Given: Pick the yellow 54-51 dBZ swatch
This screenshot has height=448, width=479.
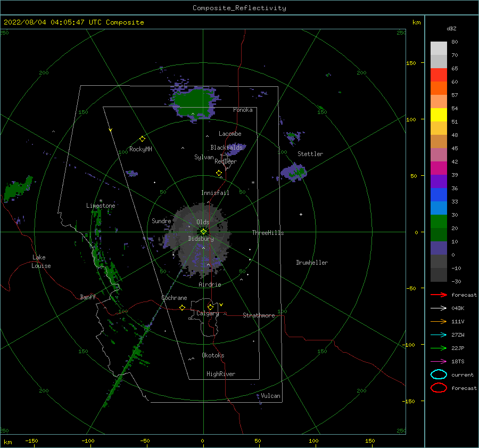Looking at the screenshot, I should coord(439,115).
